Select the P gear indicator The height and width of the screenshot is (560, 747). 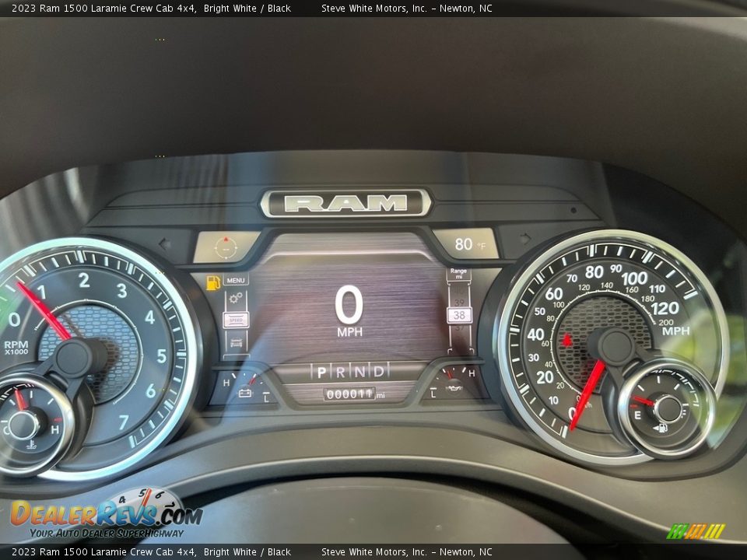point(321,373)
